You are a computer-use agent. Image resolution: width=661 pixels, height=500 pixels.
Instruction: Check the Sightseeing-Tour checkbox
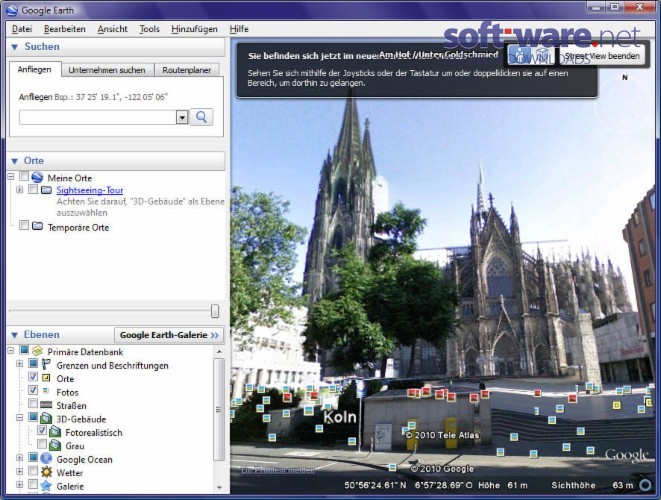point(33,189)
